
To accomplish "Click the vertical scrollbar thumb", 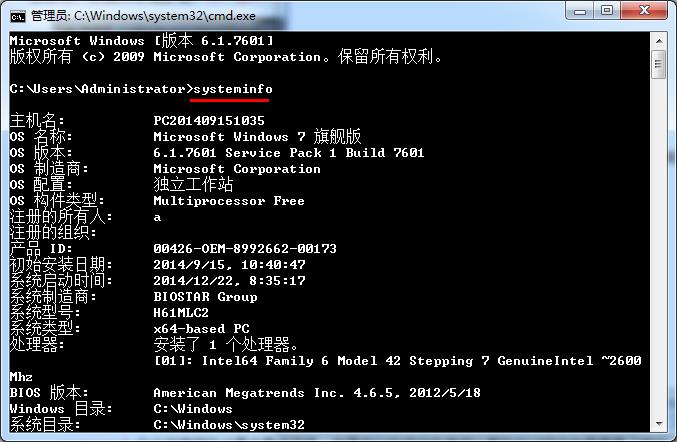I will (659, 65).
